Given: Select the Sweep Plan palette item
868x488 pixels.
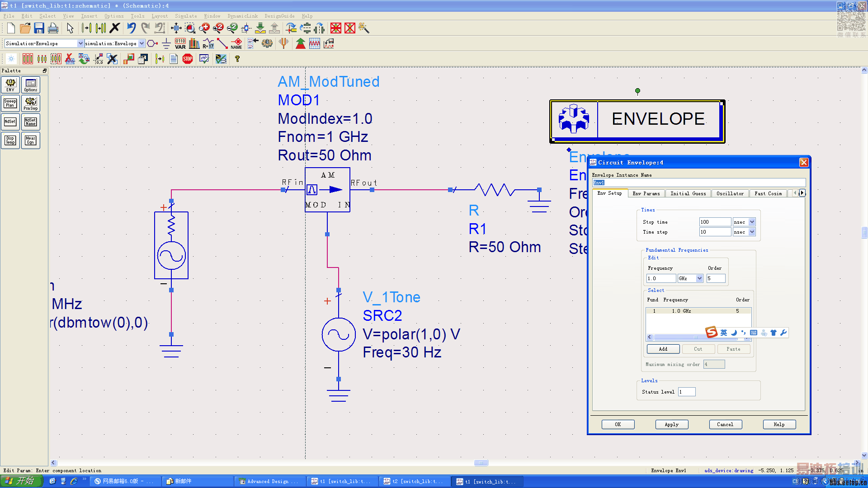Looking at the screenshot, I should click(10, 103).
